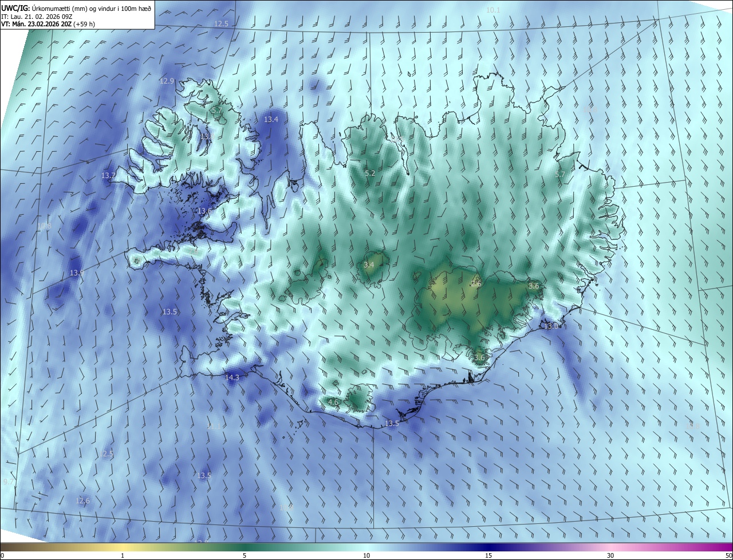Click the color scale tick label 5
This screenshot has width=733, height=560.
pyautogui.click(x=245, y=555)
